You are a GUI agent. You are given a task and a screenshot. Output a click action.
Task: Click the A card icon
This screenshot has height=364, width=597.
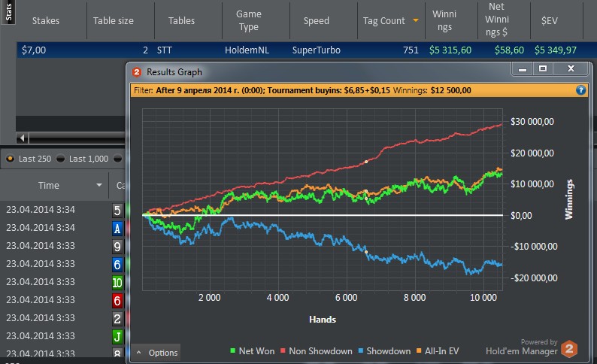click(x=117, y=228)
